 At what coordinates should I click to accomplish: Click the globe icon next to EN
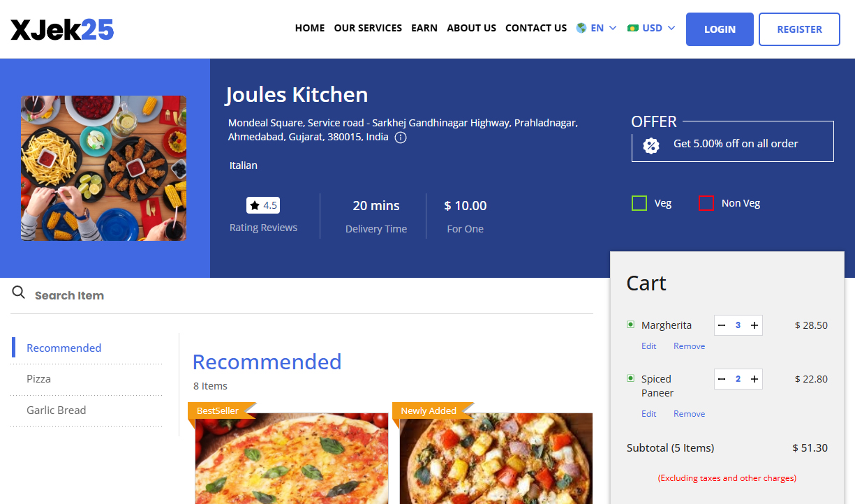point(580,28)
